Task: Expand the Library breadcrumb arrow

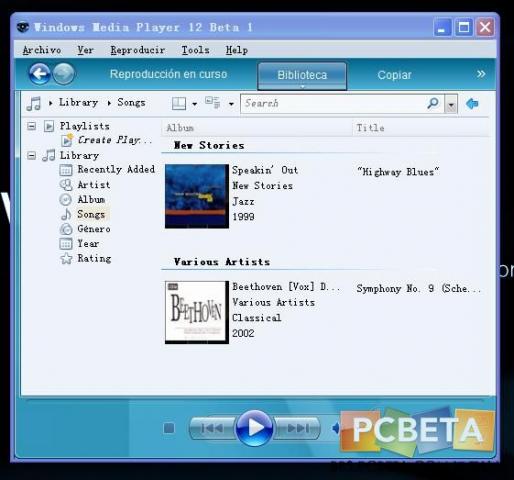Action: pyautogui.click(x=51, y=103)
